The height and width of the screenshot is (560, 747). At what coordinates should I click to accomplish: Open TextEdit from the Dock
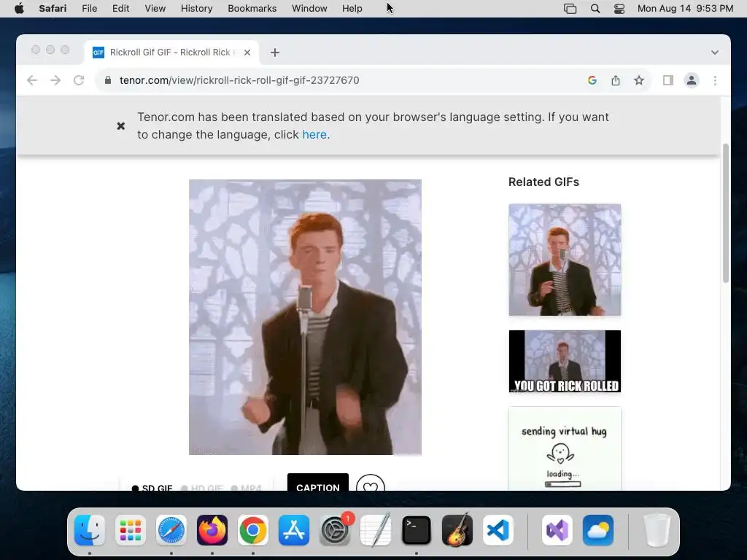coord(376,530)
